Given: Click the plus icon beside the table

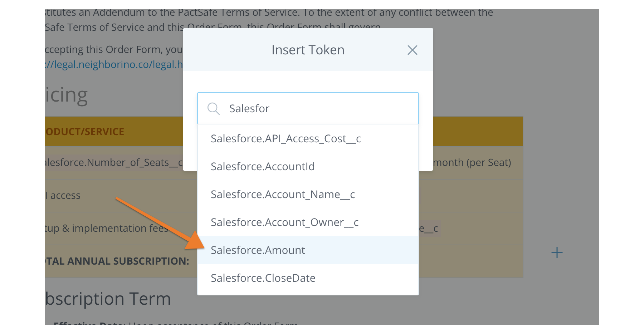Looking at the screenshot, I should pos(557,253).
